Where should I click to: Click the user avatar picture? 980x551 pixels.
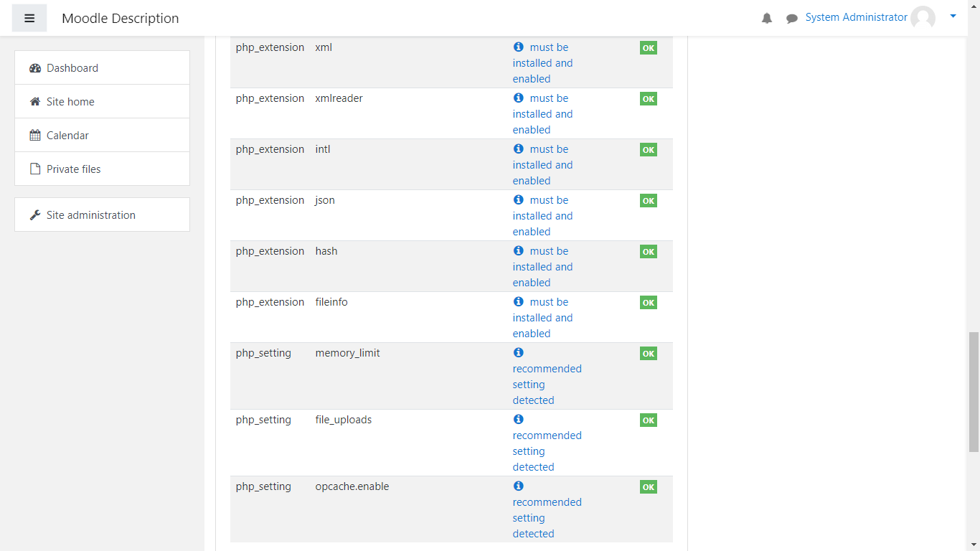point(923,18)
